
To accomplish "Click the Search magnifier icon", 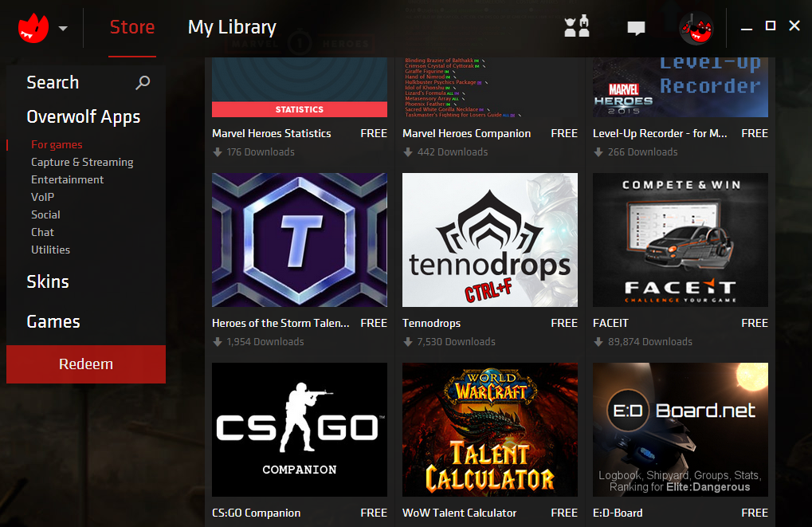I will click(143, 82).
